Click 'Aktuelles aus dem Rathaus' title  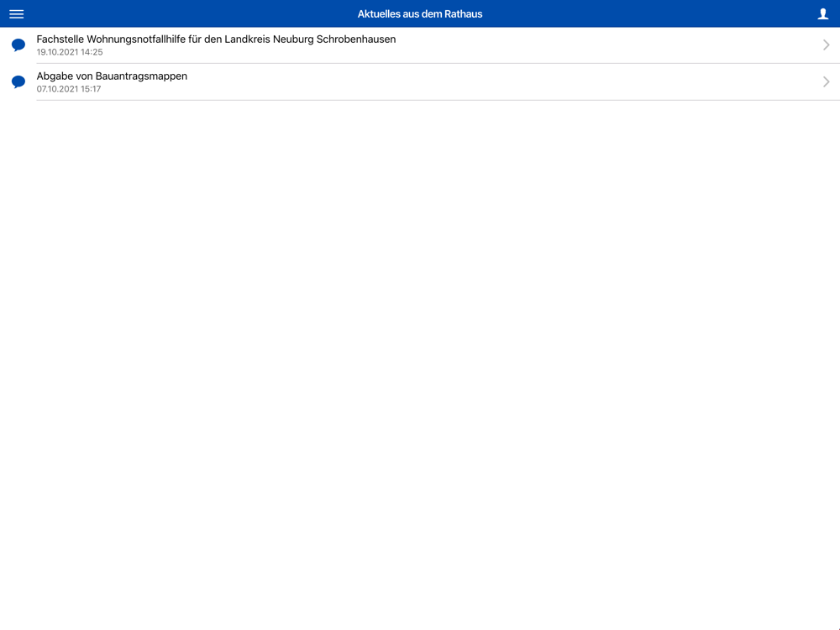(420, 14)
